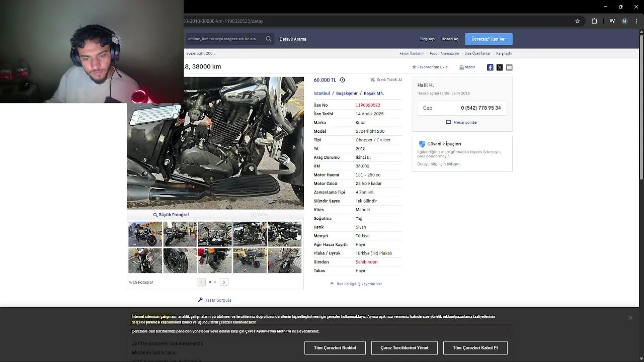Click the listing number 1190320523
This screenshot has width=644, height=362.
pyautogui.click(x=368, y=105)
